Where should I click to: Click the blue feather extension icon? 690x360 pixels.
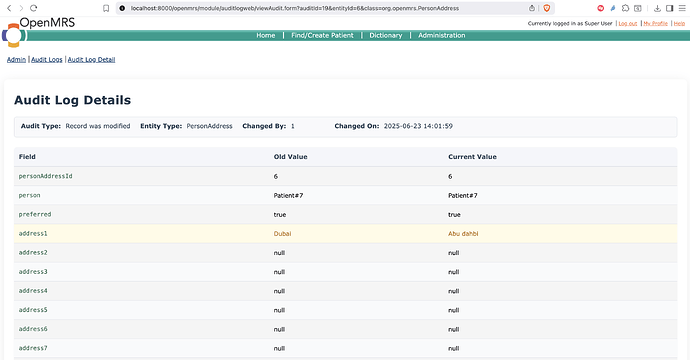613,8
